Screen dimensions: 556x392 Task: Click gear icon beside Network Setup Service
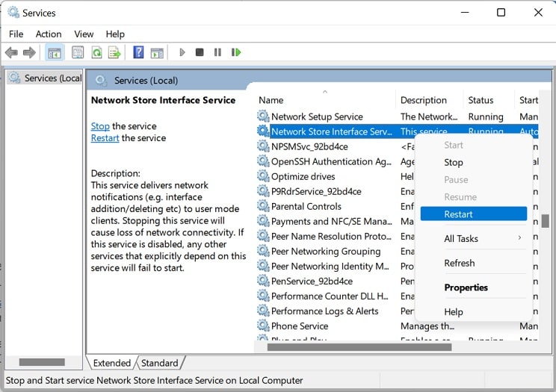263,116
